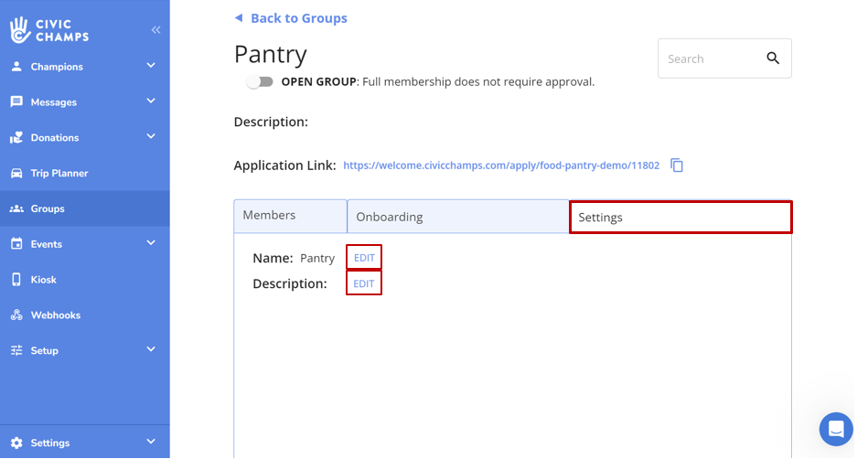Click the Civic Champs hand logo
Screen dimensions: 868x459
tap(20, 30)
